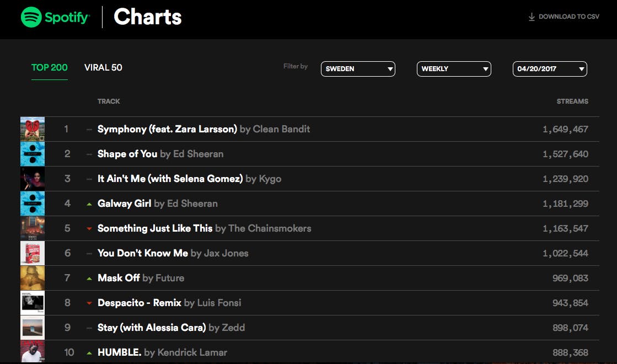Viewport: 617px width, 364px height.
Task: Click the download arrow icon beside CSV
Action: tap(532, 17)
